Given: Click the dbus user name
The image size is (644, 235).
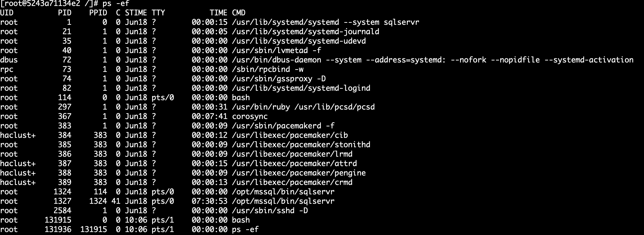Looking at the screenshot, I should coord(9,60).
